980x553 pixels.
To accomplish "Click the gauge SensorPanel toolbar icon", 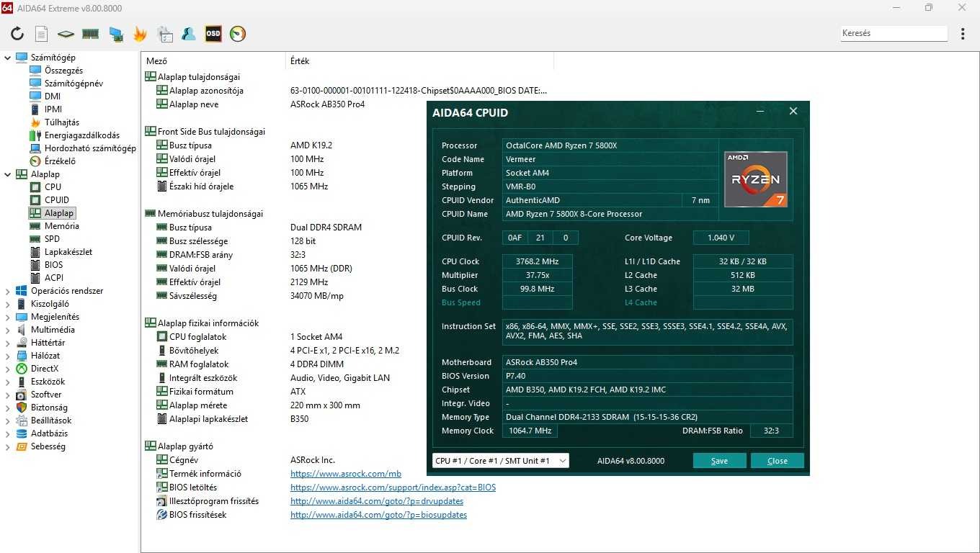I will [238, 33].
